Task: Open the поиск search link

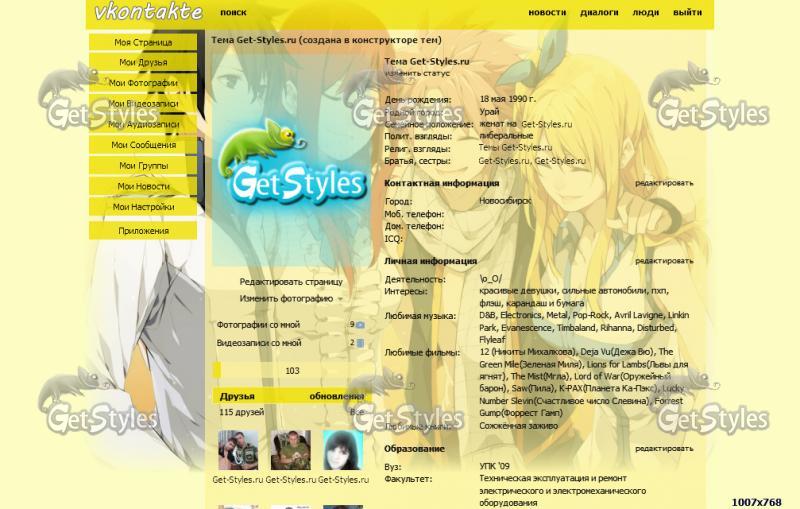Action: [x=233, y=12]
